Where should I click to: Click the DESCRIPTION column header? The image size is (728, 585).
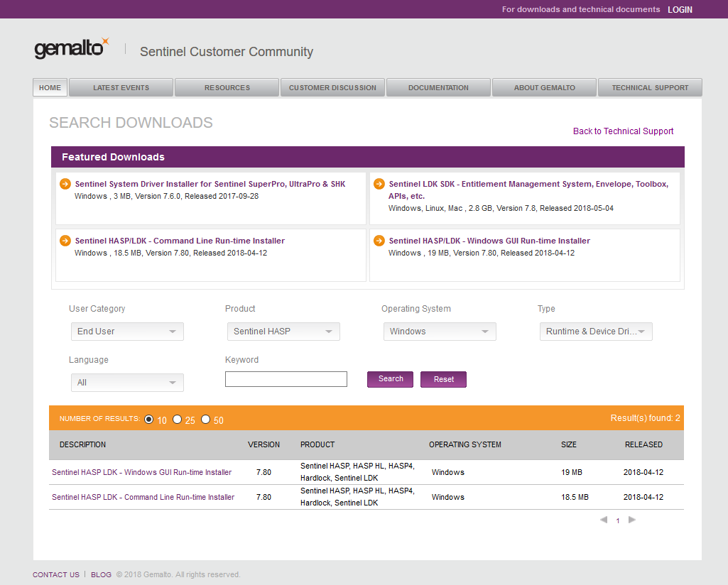pyautogui.click(x=82, y=444)
